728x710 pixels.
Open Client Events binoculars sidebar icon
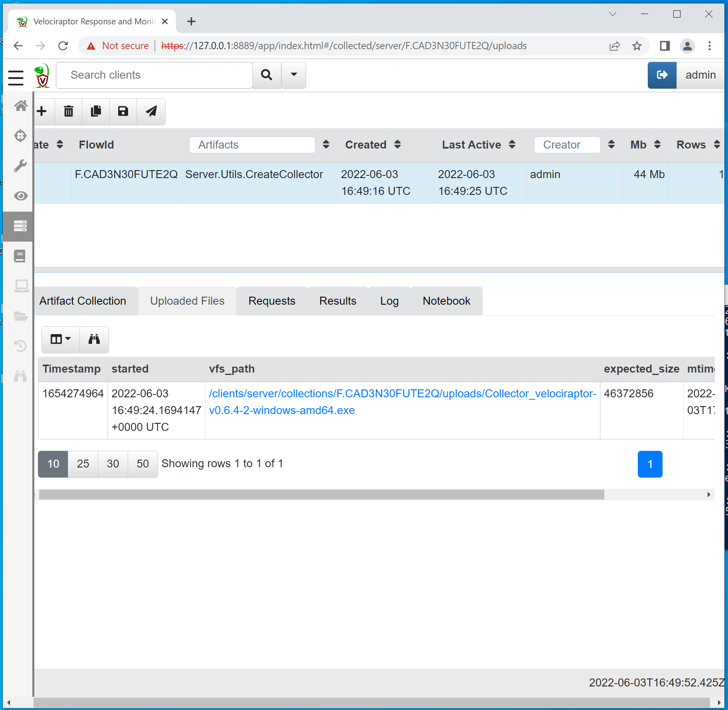coord(20,376)
